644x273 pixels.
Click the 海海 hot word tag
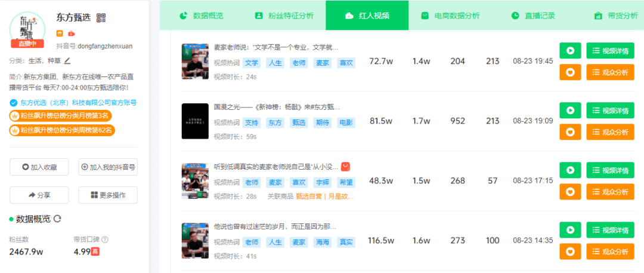point(323,242)
